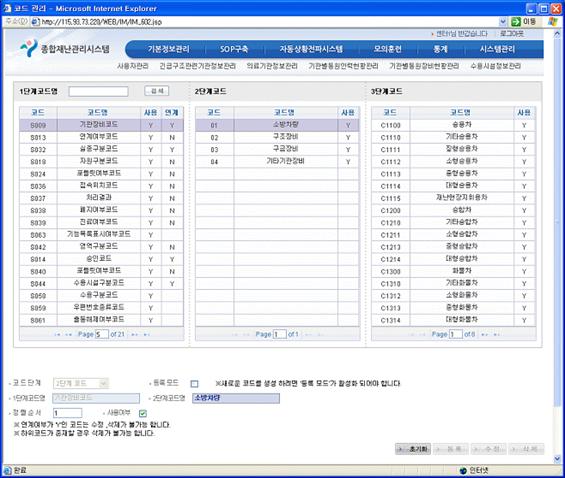Screen dimensions: 565x478
Task: Focus the 1단계코드명 search field
Action: click(x=98, y=91)
